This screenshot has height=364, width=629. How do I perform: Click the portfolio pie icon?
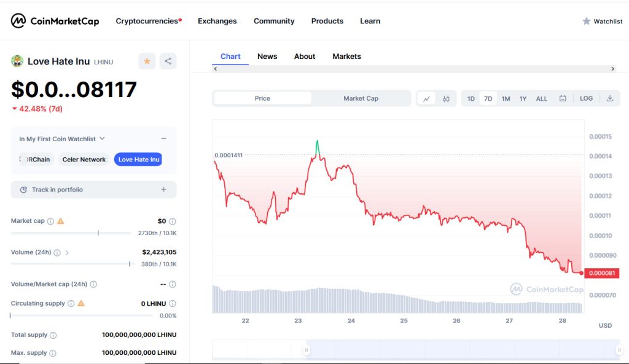[x=24, y=190]
